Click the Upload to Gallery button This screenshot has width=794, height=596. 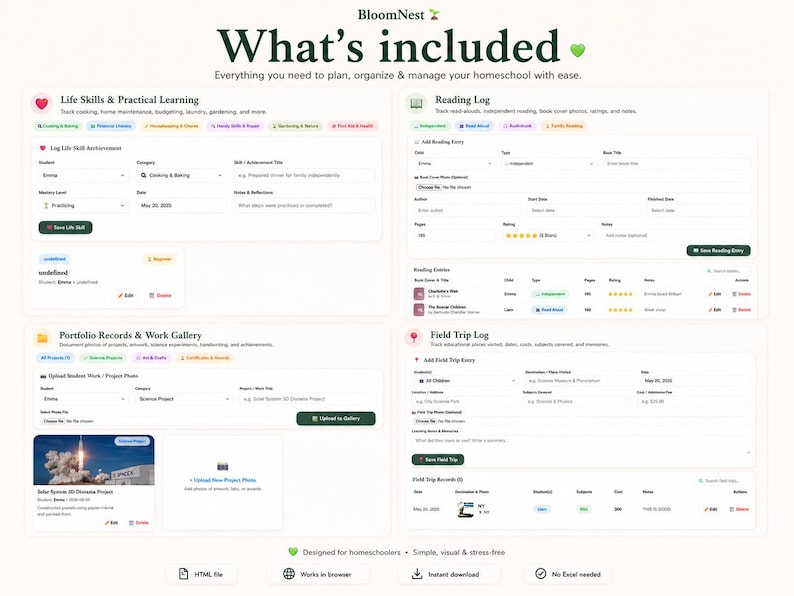(x=336, y=419)
